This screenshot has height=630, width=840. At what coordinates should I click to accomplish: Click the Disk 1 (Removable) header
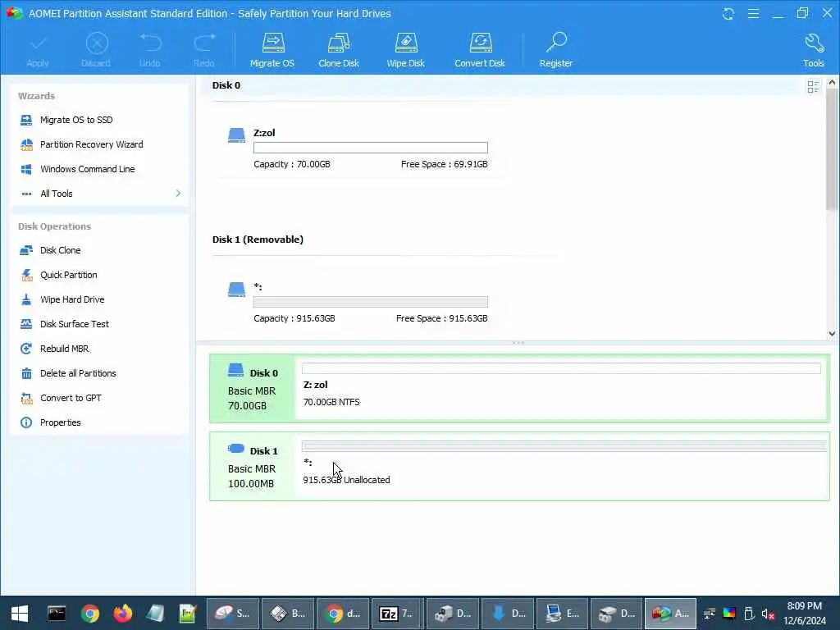(258, 240)
